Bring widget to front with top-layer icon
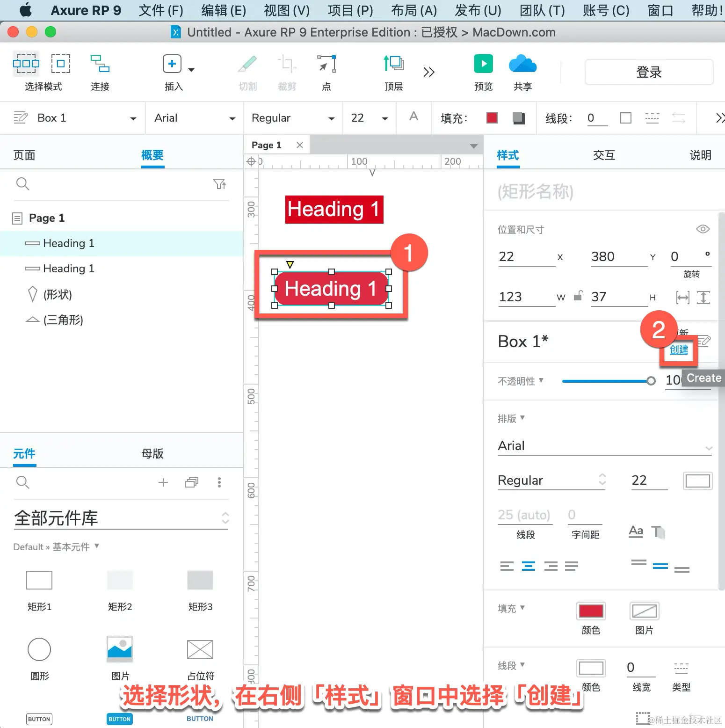 (394, 64)
